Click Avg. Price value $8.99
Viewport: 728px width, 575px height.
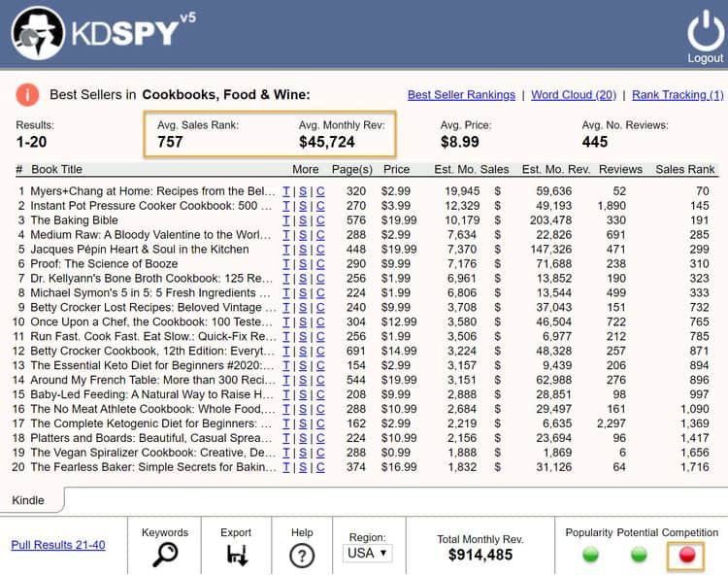[x=460, y=142]
